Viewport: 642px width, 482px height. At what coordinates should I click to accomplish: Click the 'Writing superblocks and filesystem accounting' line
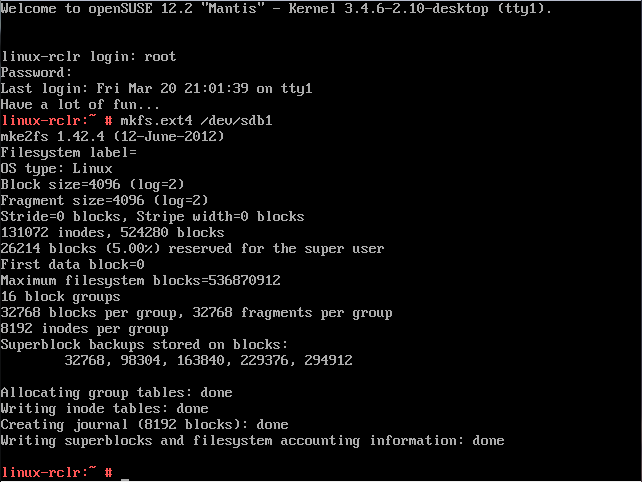(252, 440)
